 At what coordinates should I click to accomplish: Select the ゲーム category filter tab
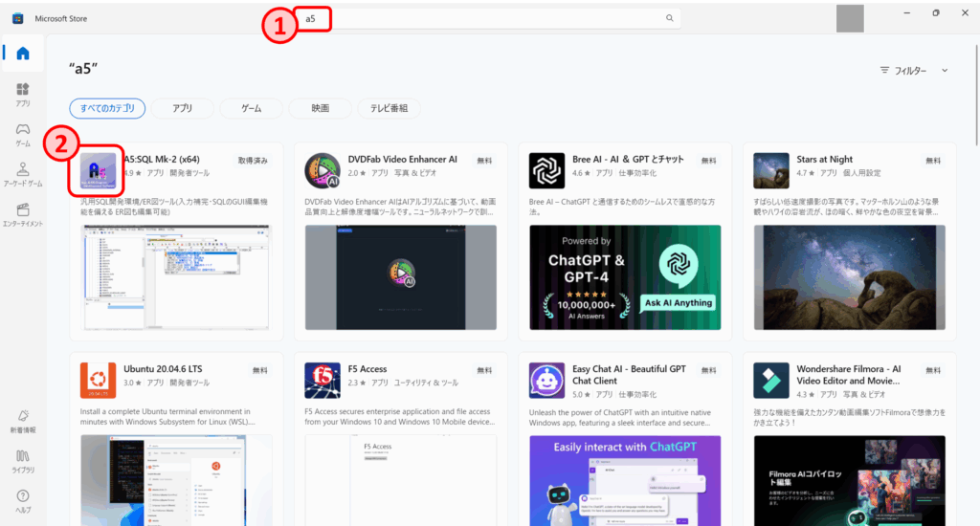pos(252,108)
